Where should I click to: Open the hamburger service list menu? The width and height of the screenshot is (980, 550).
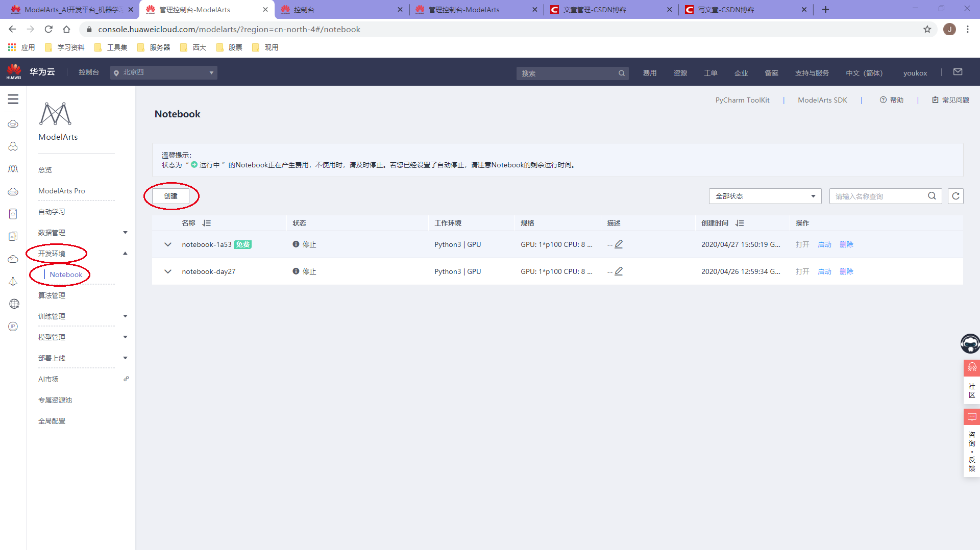click(x=13, y=99)
